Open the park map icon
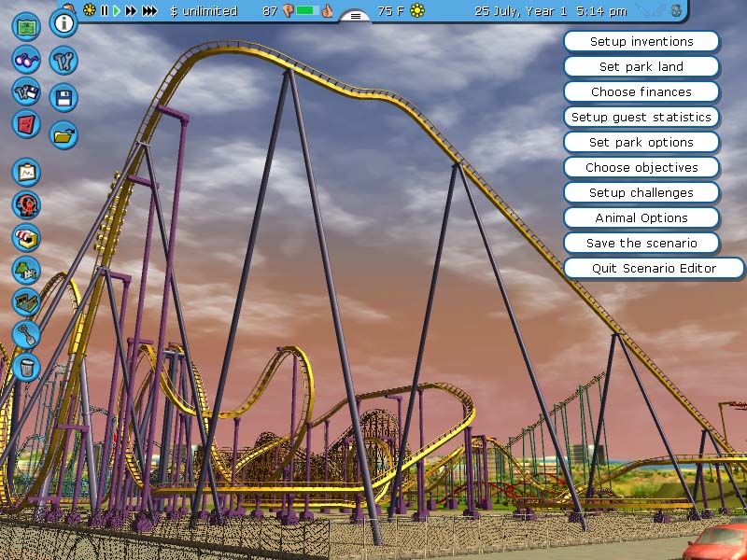 pyautogui.click(x=26, y=27)
